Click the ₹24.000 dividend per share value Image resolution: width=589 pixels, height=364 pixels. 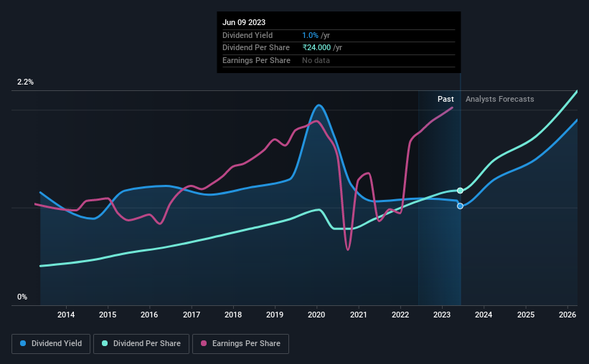[x=316, y=48]
